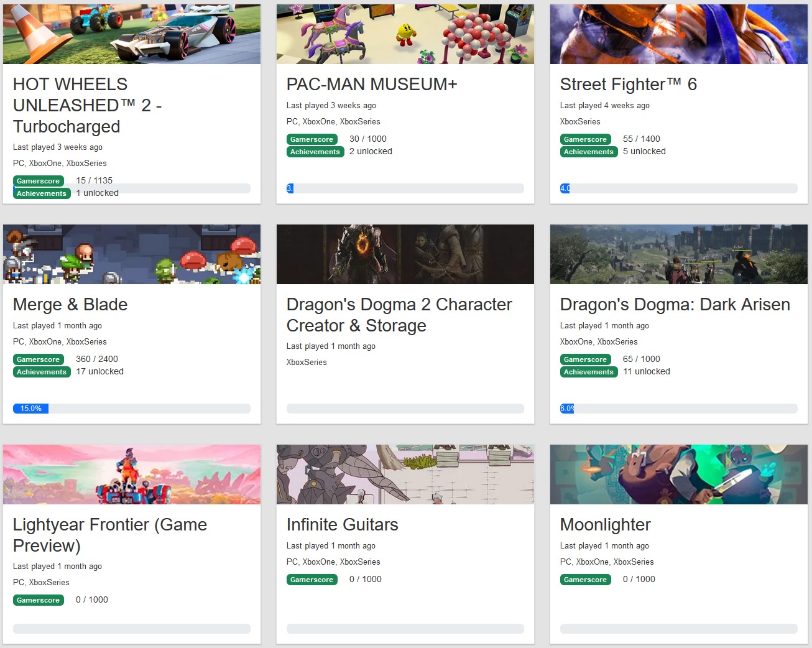
Task: Click the Gamerscore badge on Dragon's Dogma: Dark Arisen
Action: (x=586, y=359)
